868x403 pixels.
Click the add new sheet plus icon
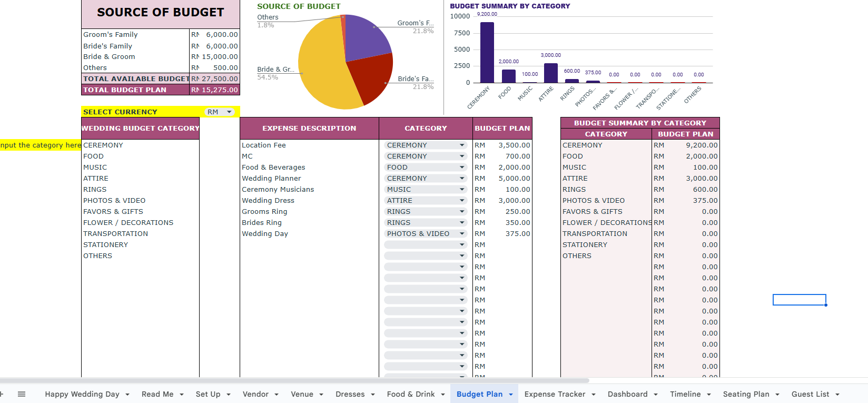(x=2, y=394)
